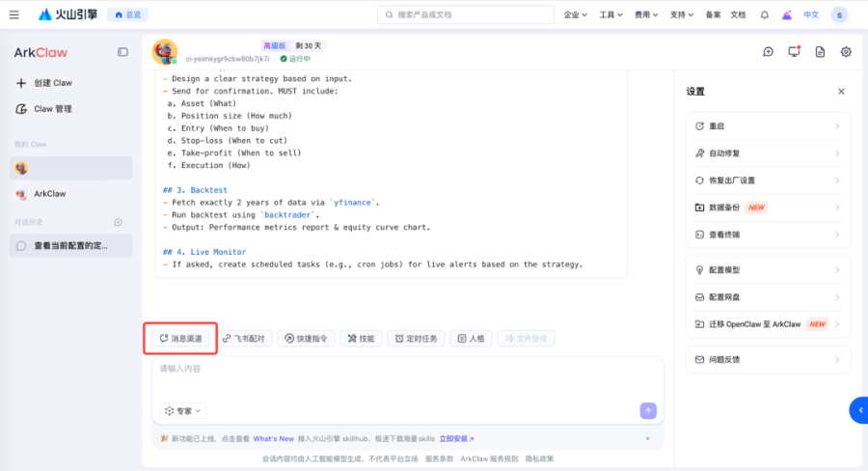Screen dimensions: 868x471
Task: Click the 数据备份 backup icon
Action: (x=700, y=208)
